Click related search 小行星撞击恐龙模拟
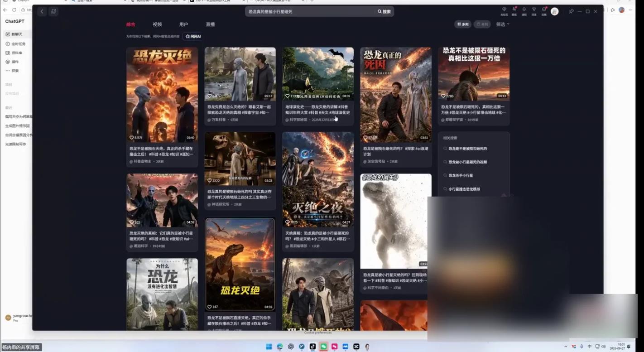This screenshot has width=644, height=352. [464, 189]
